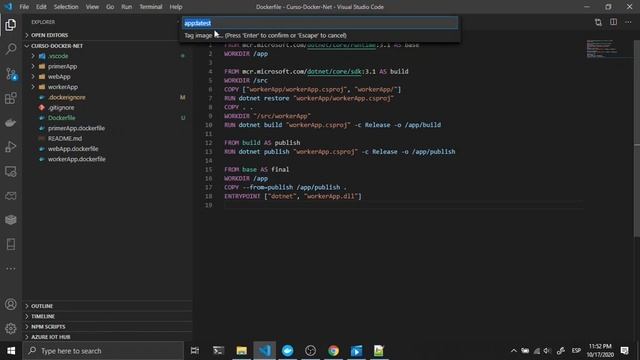Click the Tag image input field
This screenshot has width=640, height=360.
320,23
